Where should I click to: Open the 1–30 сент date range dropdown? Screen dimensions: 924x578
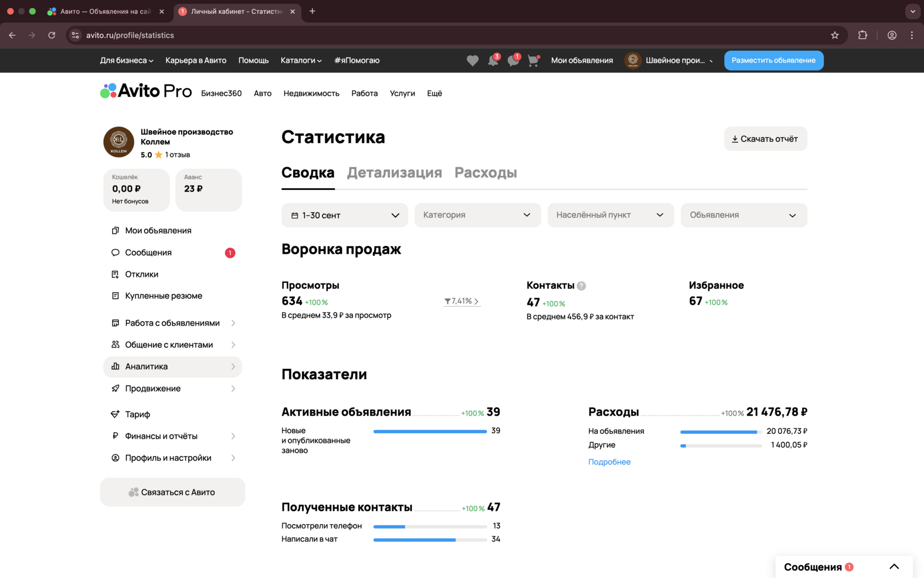click(345, 215)
